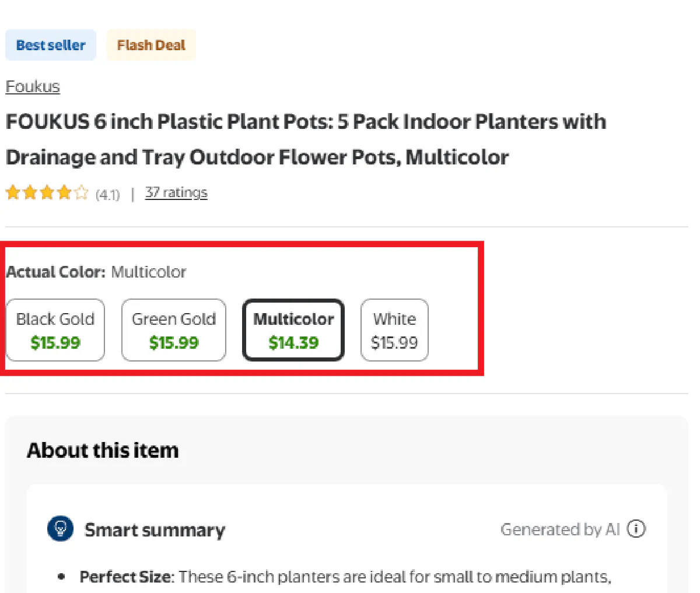Visit the Foukus brand page
Screen dimensions: 700x593
coord(32,86)
